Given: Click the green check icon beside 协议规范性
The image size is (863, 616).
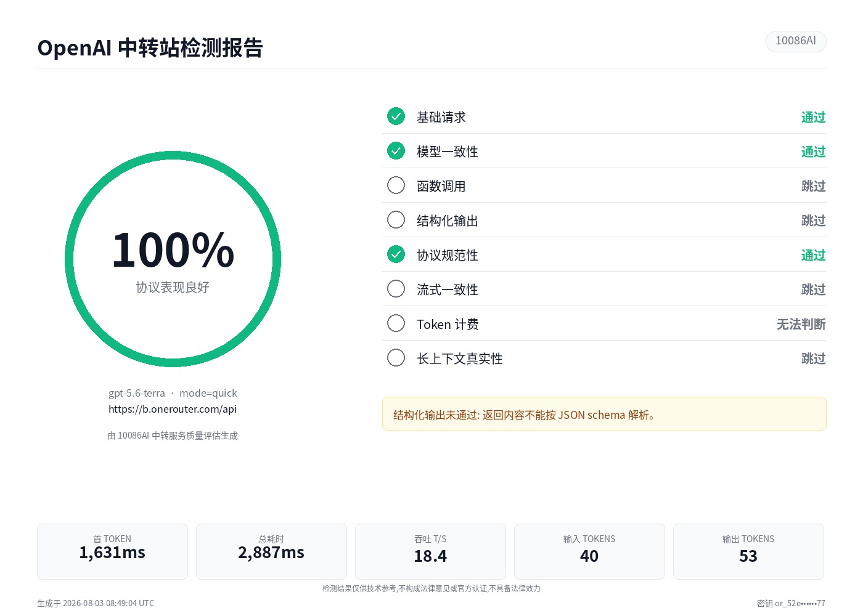Looking at the screenshot, I should click(x=396, y=254).
